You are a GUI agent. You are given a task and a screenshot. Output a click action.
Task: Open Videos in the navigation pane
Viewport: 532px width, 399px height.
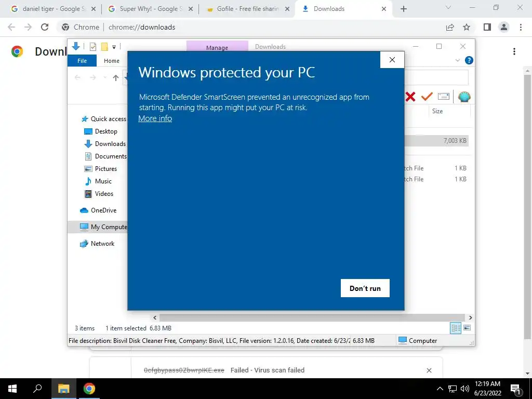click(99, 194)
